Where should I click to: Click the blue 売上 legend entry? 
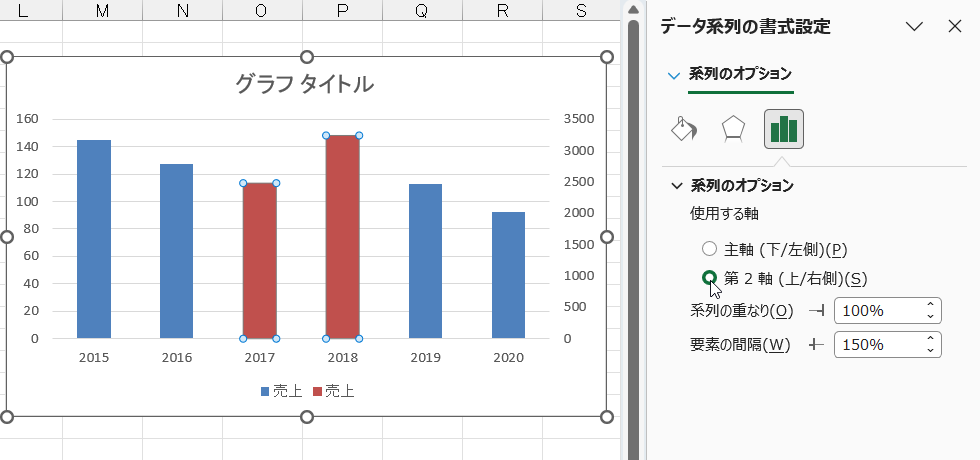coord(281,392)
